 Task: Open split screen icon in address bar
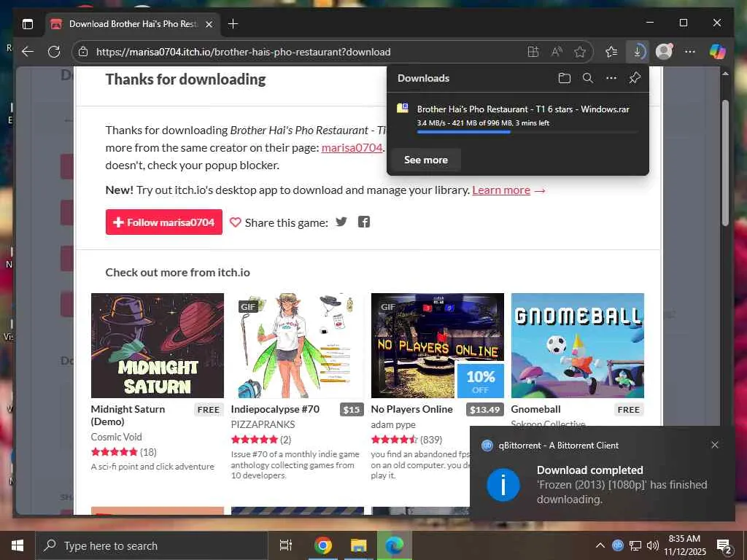tap(533, 52)
